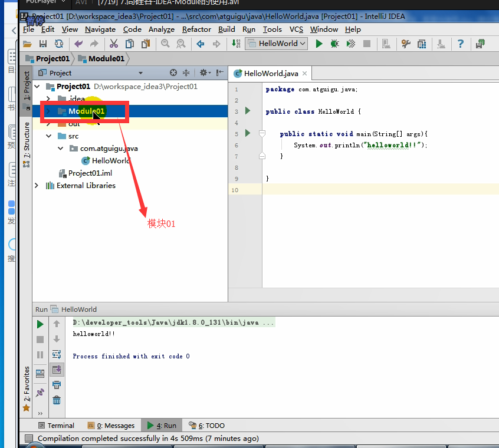Open the HelloWorld run configuration dropdown
Viewport: 499px width, 448px height.
[276, 44]
